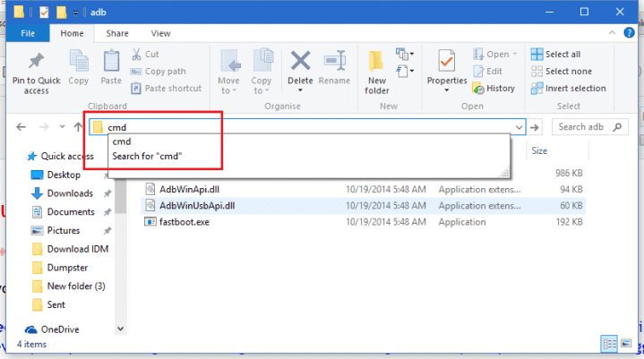Go forward with the Forward arrow

pyautogui.click(x=44, y=127)
